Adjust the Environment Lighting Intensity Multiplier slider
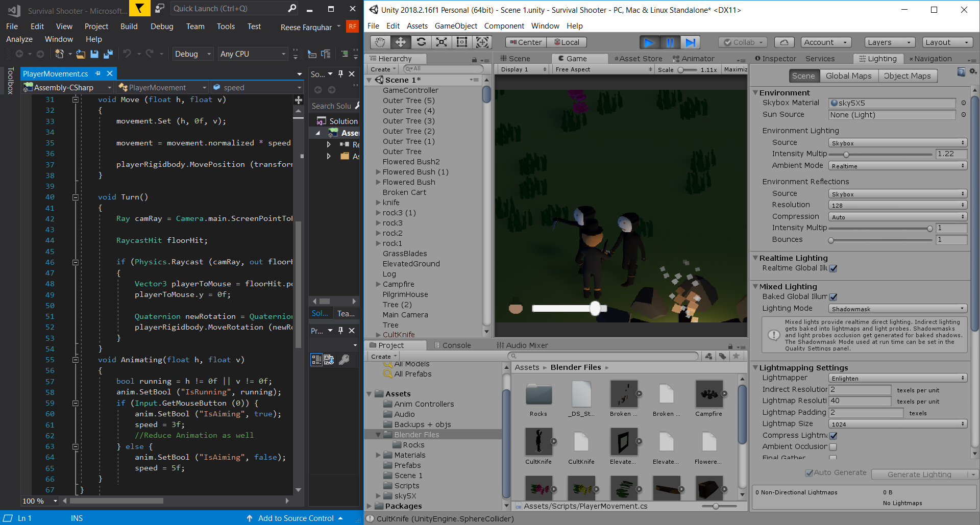The width and height of the screenshot is (980, 525). [x=846, y=154]
